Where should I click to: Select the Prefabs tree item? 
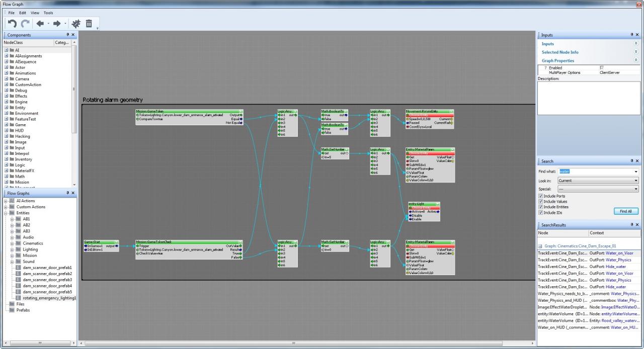coord(24,310)
